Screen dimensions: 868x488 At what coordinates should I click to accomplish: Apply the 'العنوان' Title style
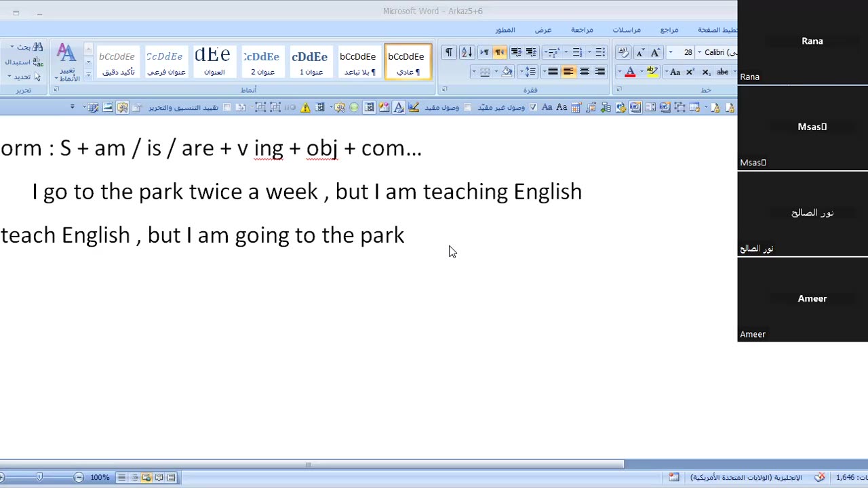(x=214, y=62)
